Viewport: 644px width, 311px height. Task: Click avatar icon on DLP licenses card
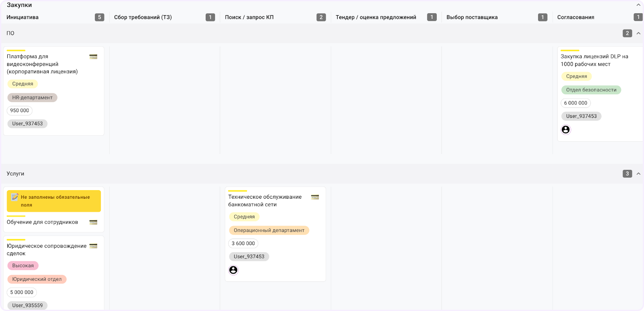pos(566,130)
